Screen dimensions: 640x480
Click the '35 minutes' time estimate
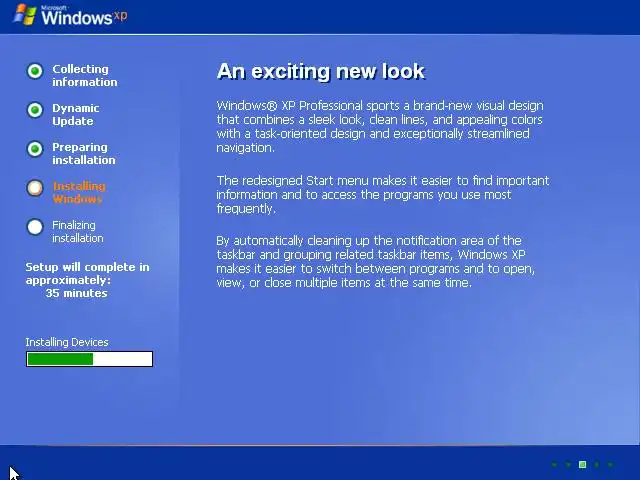pyautogui.click(x=76, y=293)
